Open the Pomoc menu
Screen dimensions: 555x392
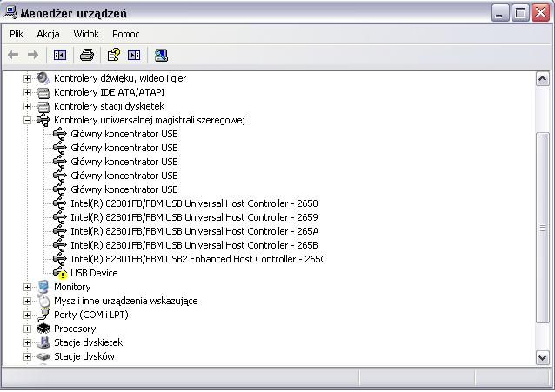coord(125,34)
